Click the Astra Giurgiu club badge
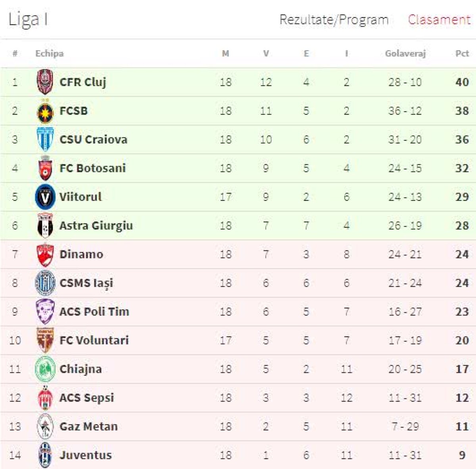Screen dimensions: 476x469 coord(45,225)
